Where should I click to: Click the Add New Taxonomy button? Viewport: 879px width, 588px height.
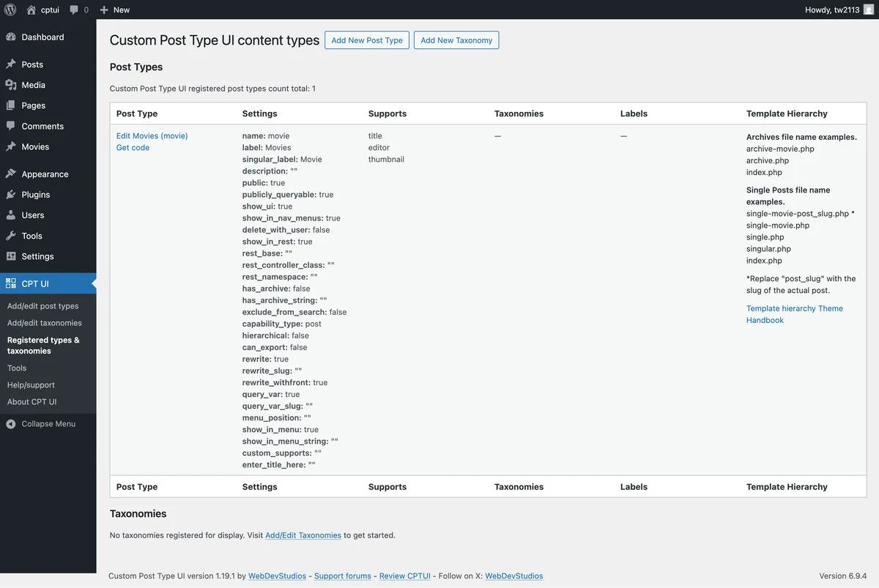(x=456, y=40)
